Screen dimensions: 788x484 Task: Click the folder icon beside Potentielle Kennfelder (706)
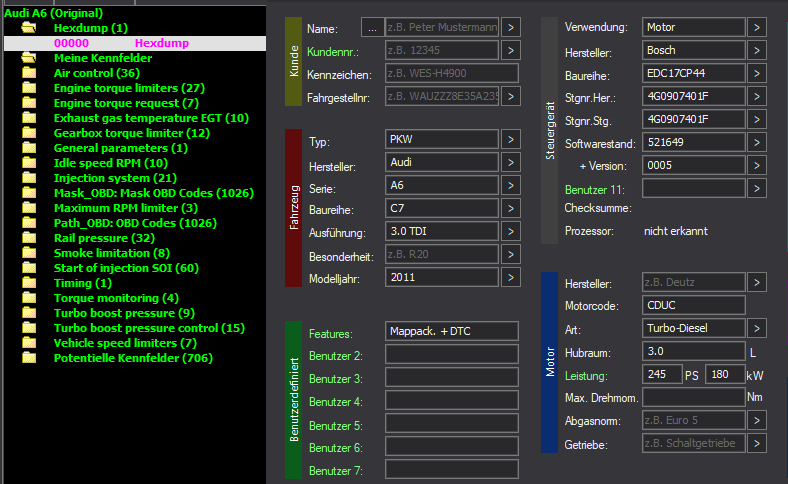tap(29, 358)
